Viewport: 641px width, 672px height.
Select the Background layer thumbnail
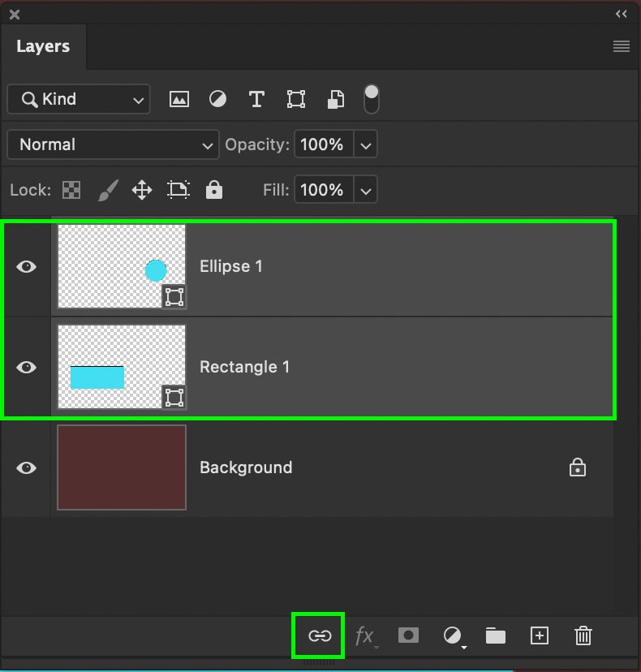coord(122,467)
